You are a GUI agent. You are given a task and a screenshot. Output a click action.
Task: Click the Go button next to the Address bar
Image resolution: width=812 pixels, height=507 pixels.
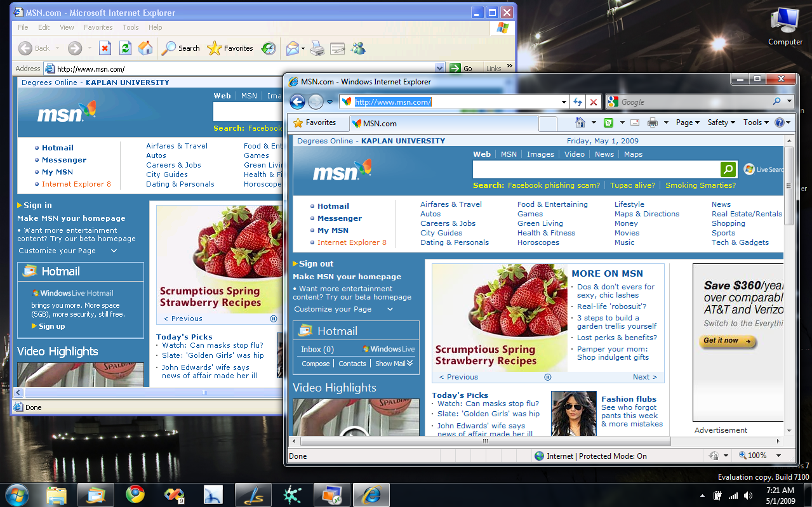[462, 69]
